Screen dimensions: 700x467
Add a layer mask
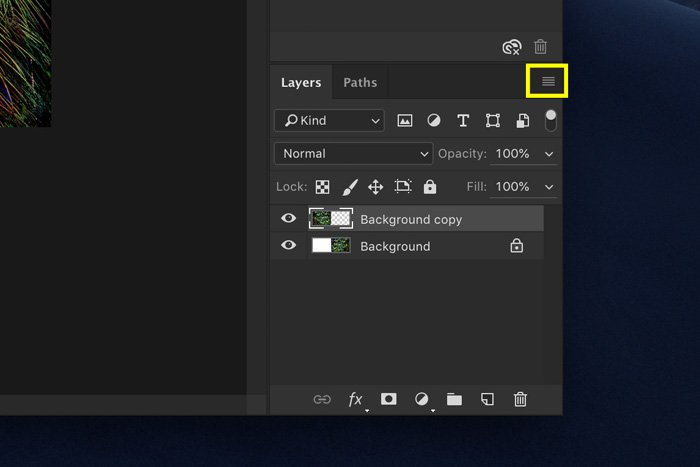click(x=388, y=399)
